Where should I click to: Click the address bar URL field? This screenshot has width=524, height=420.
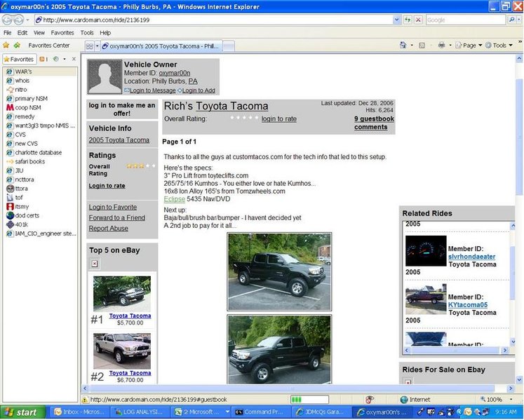tap(214, 20)
